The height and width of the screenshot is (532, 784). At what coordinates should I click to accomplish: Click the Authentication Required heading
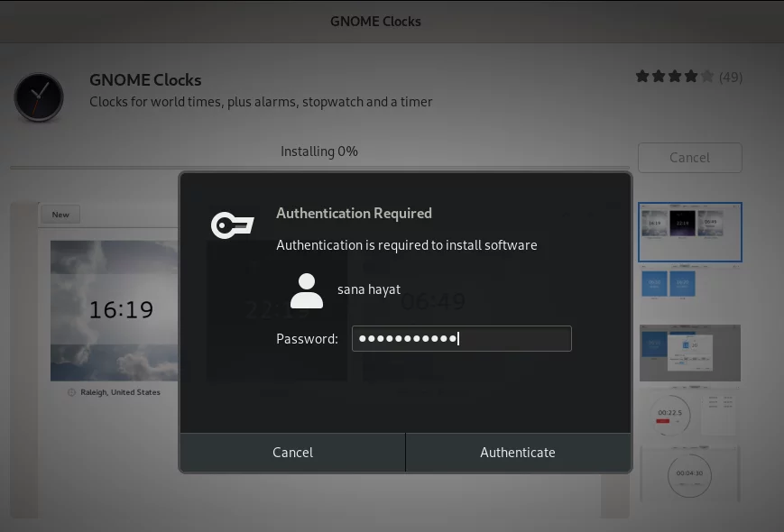(354, 214)
